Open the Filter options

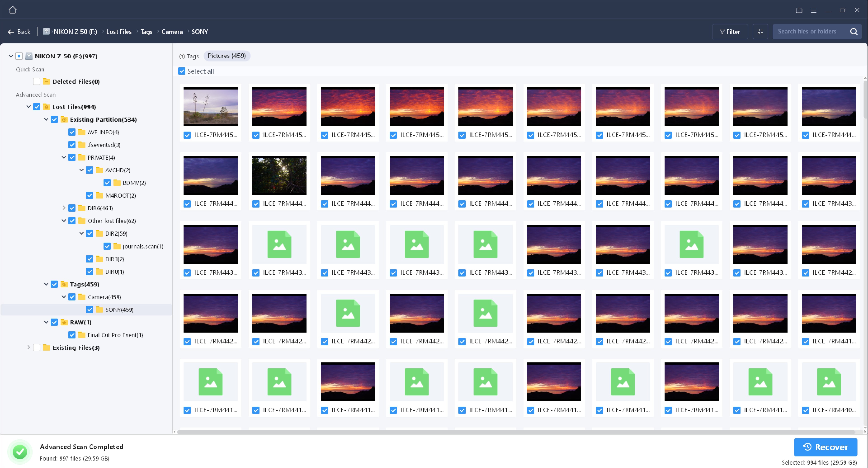tap(730, 31)
